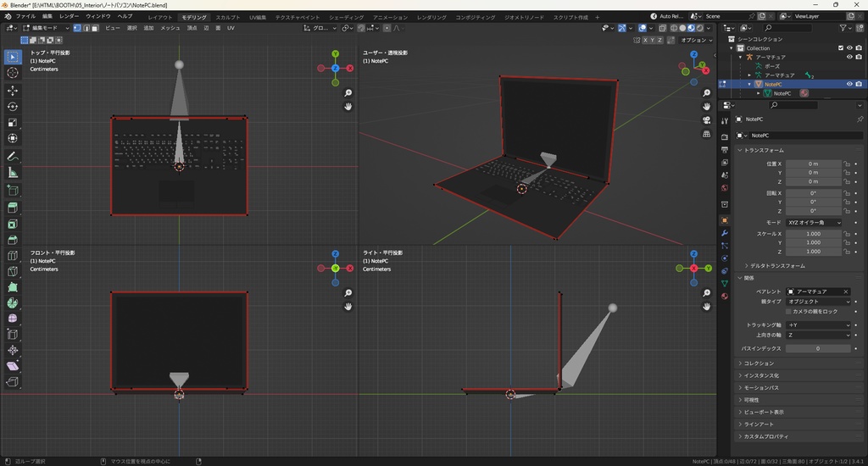Expand the デルタトランスフォーム panel
Image resolution: width=868 pixels, height=466 pixels.
point(776,266)
